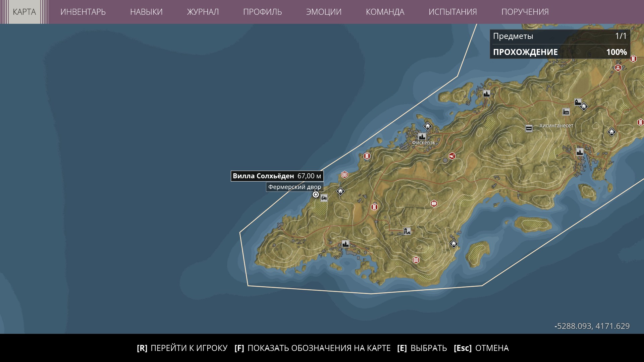Click the Хисинганесет place name on the map
Screen dimensions: 644x362
click(x=556, y=126)
